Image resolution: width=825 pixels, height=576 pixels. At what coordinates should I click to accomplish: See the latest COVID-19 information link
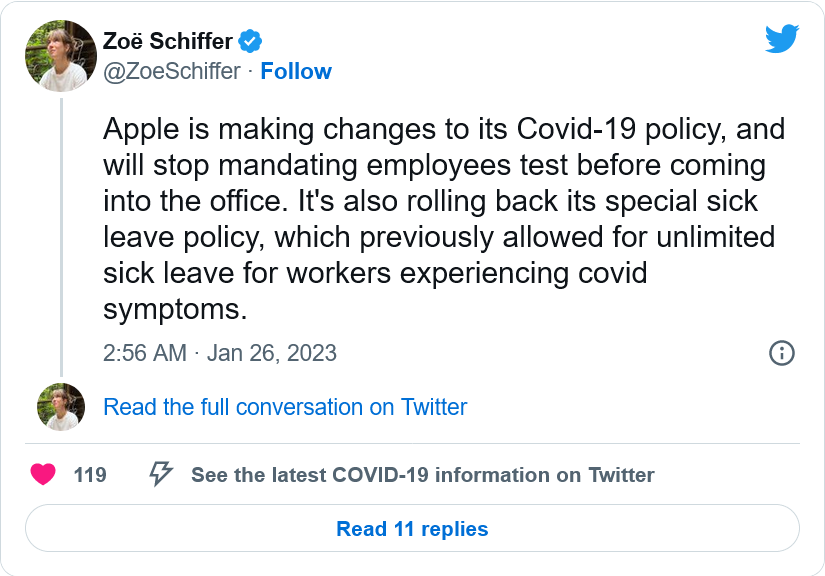pyautogui.click(x=423, y=475)
